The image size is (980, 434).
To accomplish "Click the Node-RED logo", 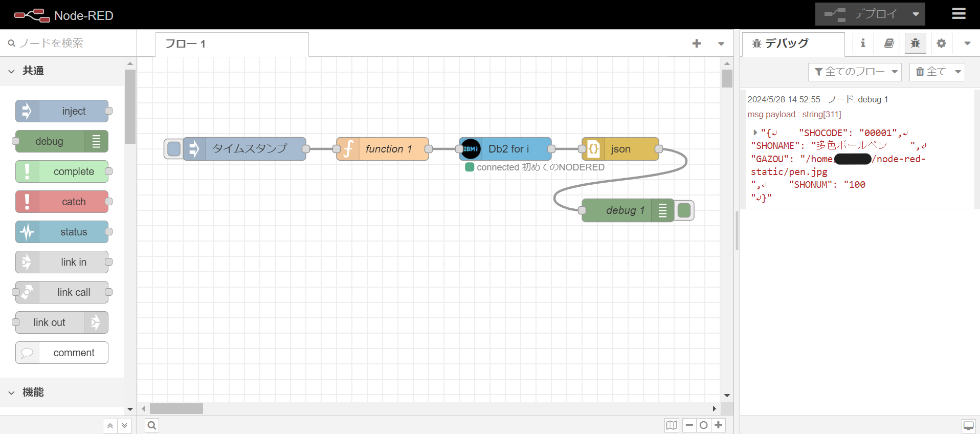I will [63, 15].
